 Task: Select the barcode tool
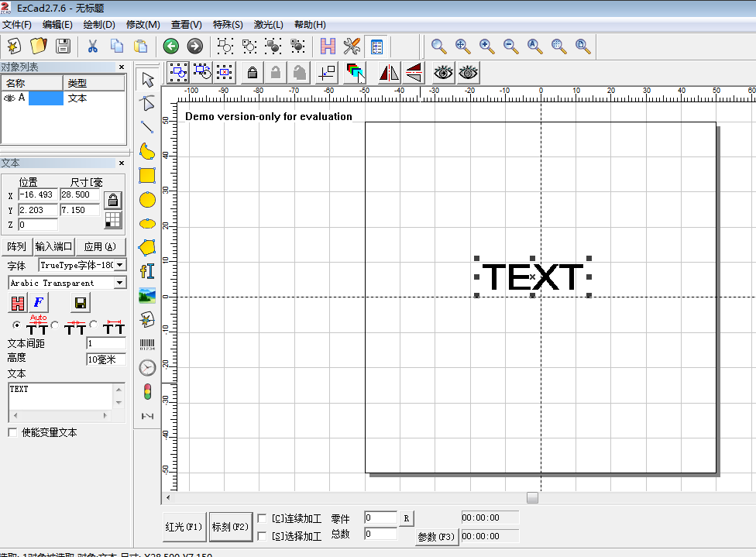pyautogui.click(x=147, y=344)
